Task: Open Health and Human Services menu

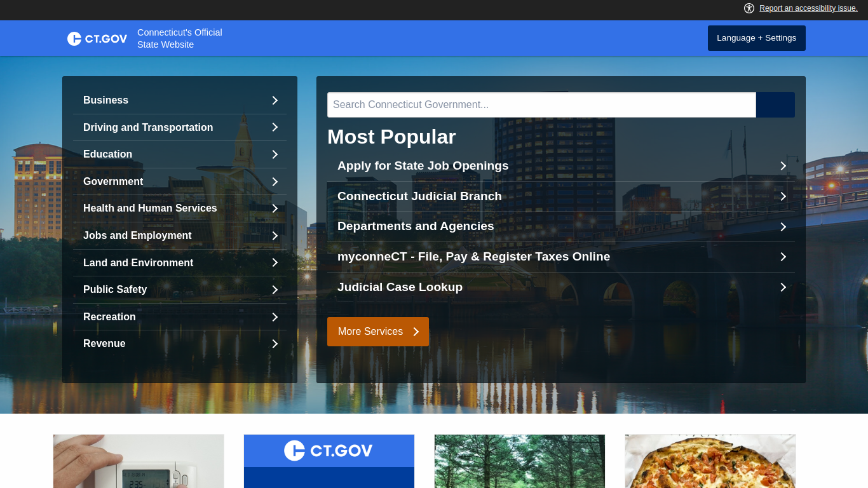Action: coord(180,208)
